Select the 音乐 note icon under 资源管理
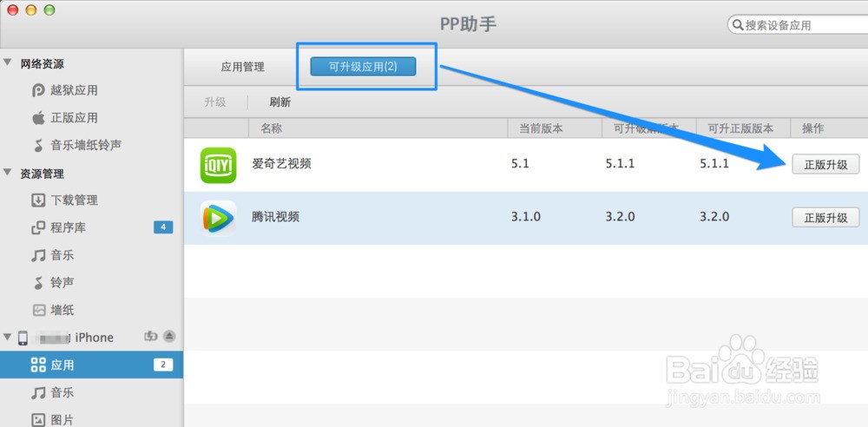The width and height of the screenshot is (868, 427). coord(38,255)
